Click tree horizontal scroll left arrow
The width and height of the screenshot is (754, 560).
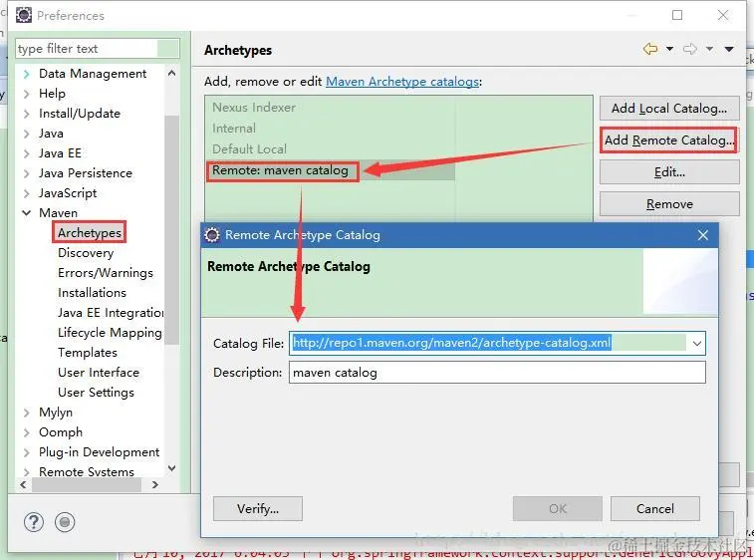(x=24, y=484)
